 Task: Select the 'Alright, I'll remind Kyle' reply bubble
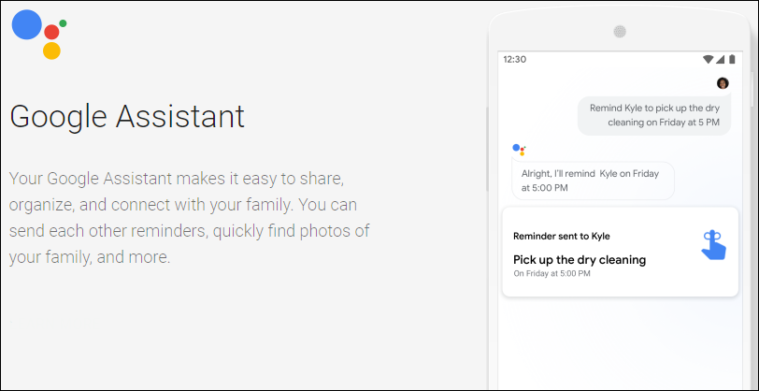pos(593,180)
